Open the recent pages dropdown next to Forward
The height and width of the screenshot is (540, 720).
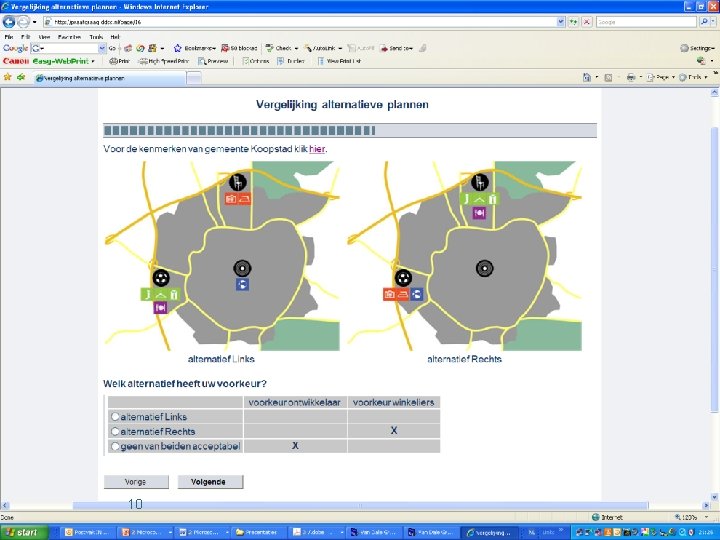34,22
